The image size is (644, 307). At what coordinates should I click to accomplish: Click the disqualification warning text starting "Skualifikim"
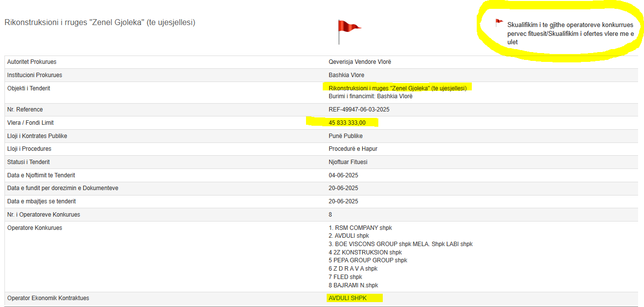(x=570, y=33)
